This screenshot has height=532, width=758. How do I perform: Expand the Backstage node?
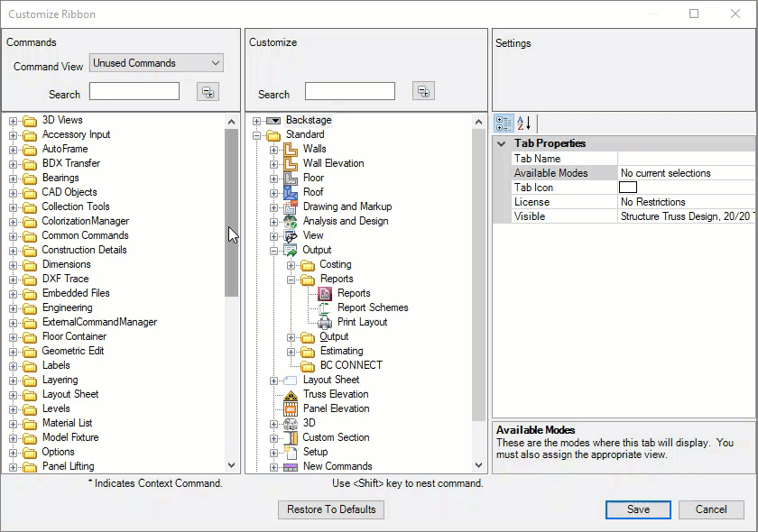pos(256,121)
